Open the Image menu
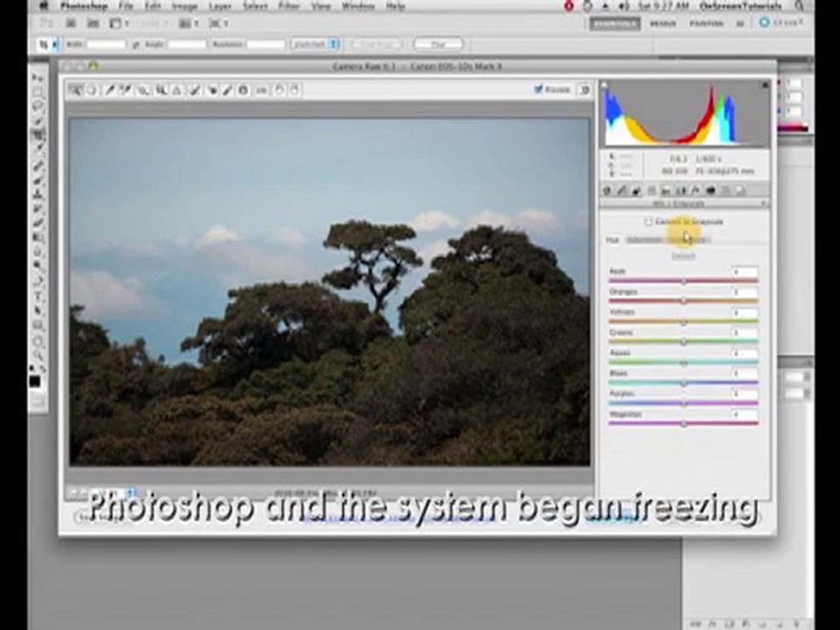 click(185, 6)
